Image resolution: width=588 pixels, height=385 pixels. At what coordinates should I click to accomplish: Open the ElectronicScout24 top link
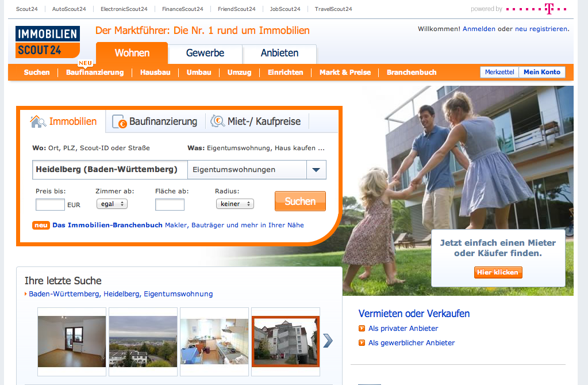point(124,9)
